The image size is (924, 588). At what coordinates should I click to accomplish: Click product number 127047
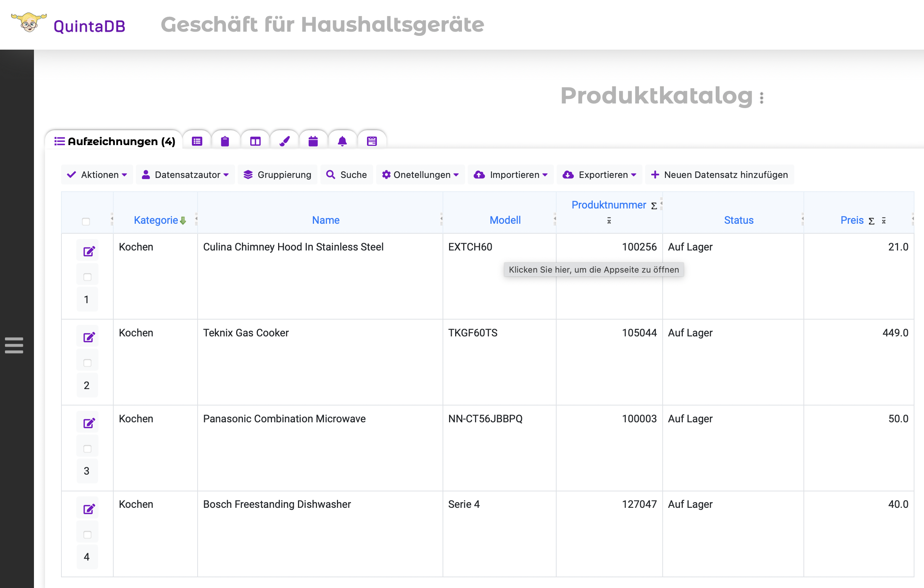coord(639,504)
